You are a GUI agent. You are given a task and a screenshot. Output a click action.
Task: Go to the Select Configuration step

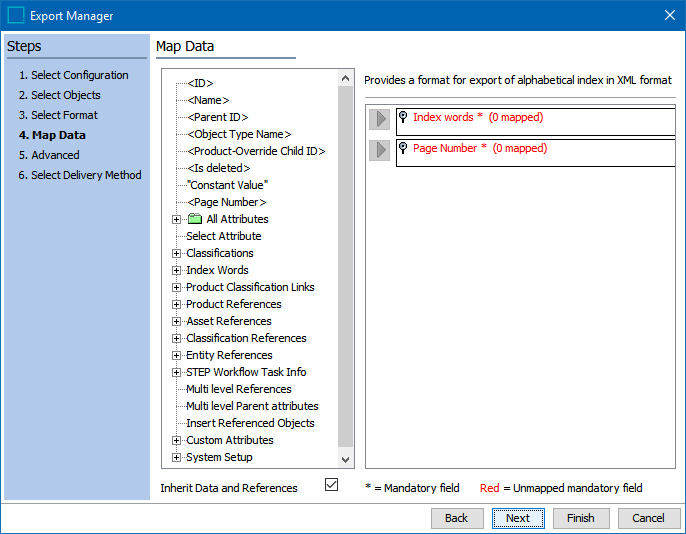click(x=73, y=75)
